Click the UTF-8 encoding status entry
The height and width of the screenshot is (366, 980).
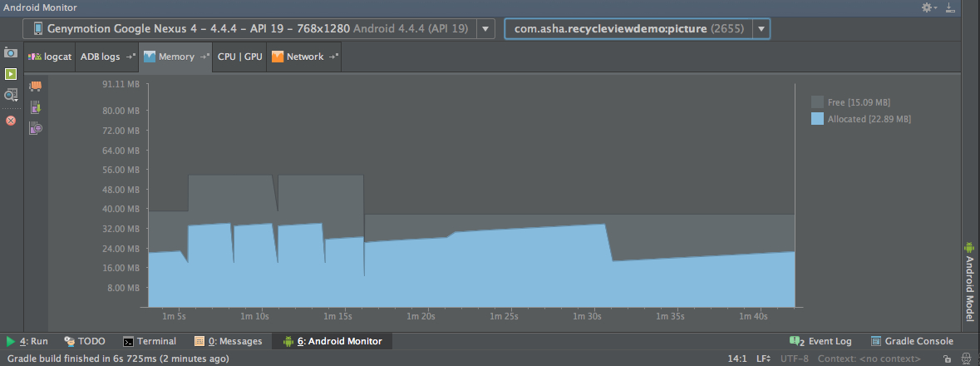(x=795, y=359)
